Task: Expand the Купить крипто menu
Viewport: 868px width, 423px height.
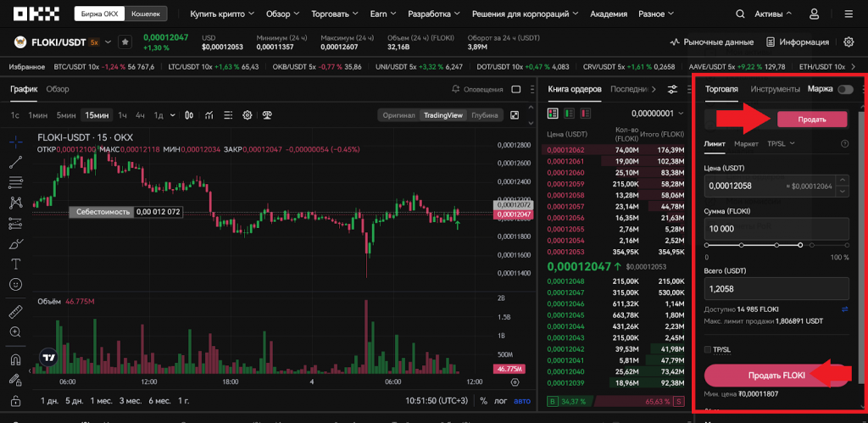Action: (222, 14)
